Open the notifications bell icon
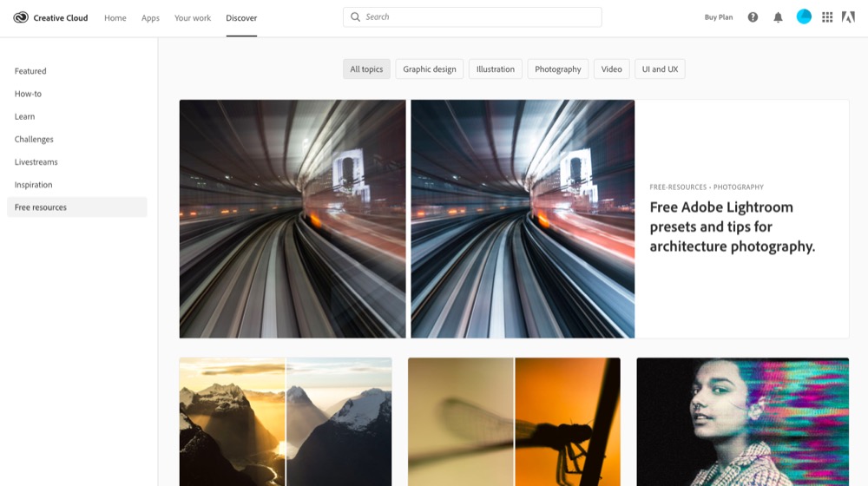 (778, 17)
